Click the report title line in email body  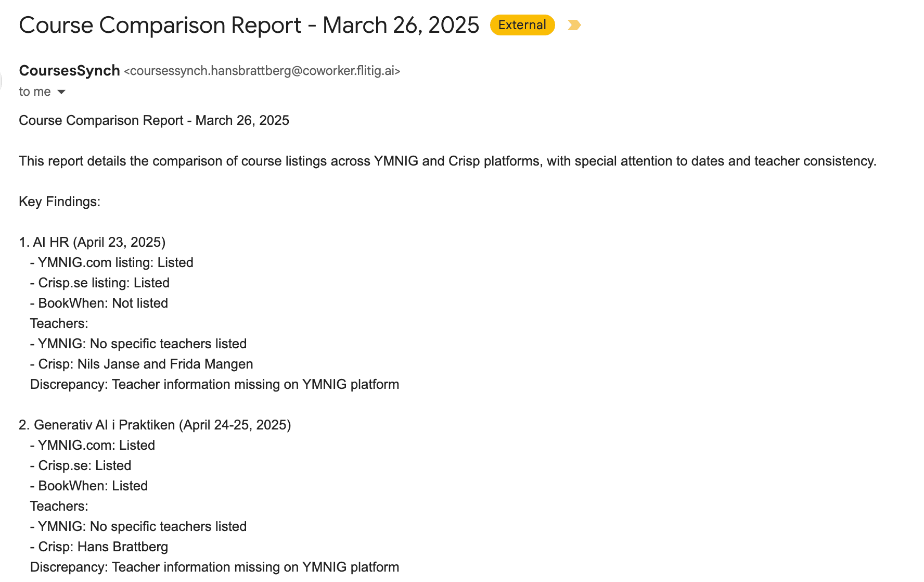click(154, 120)
